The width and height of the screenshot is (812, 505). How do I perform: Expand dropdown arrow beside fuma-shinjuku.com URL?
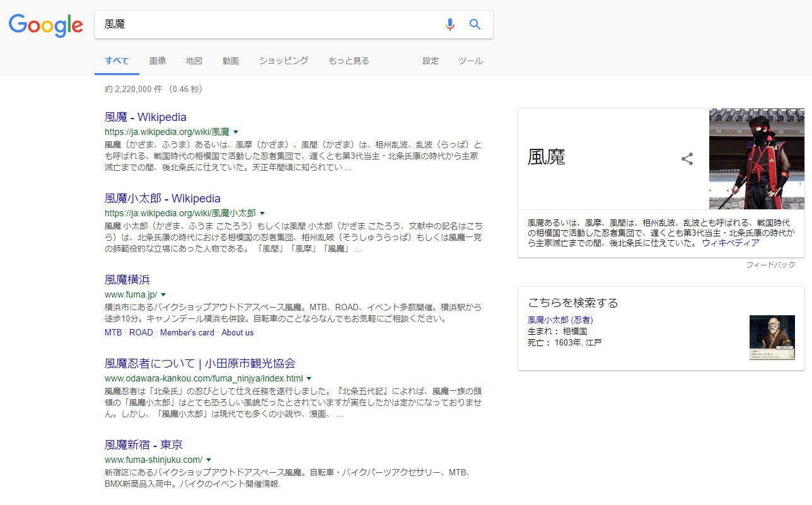tap(209, 460)
